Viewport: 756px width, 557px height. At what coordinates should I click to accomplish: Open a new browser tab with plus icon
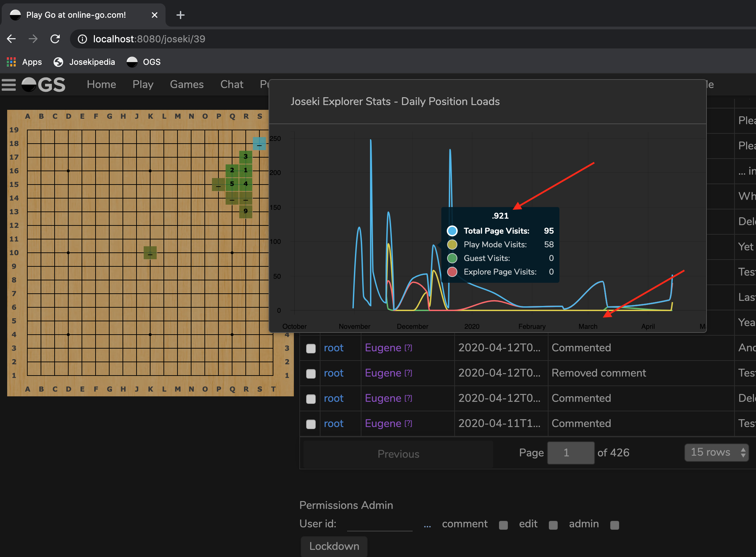[181, 15]
